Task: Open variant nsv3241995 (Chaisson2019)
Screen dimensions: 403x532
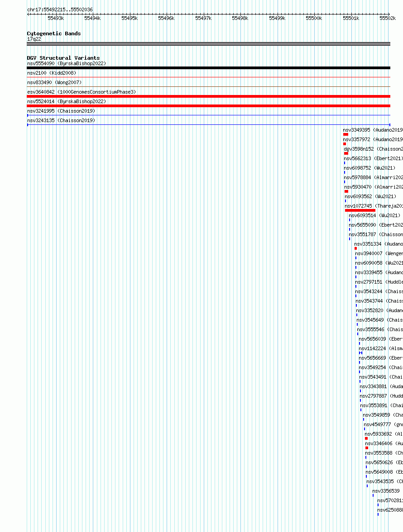Action: point(61,111)
